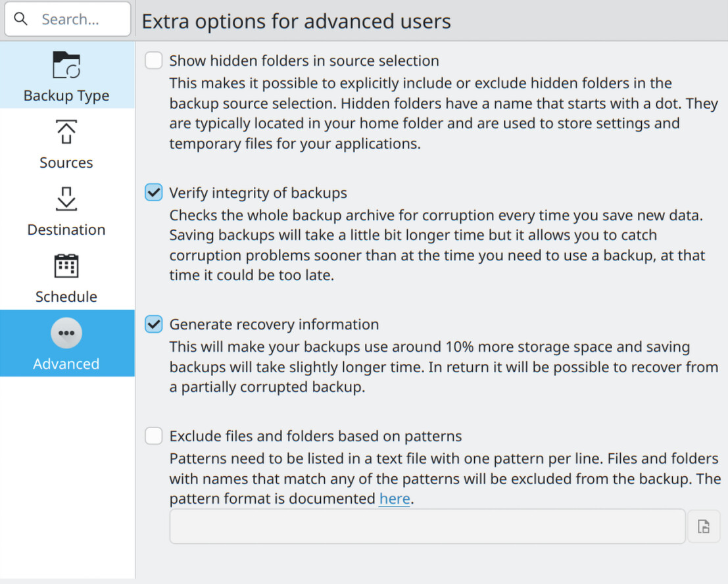This screenshot has width=728, height=584.
Task: Select the Advanced label in the sidebar
Action: click(x=66, y=364)
